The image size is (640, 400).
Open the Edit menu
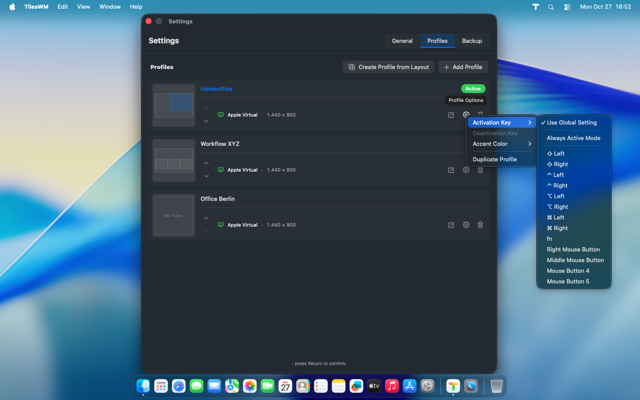click(62, 7)
